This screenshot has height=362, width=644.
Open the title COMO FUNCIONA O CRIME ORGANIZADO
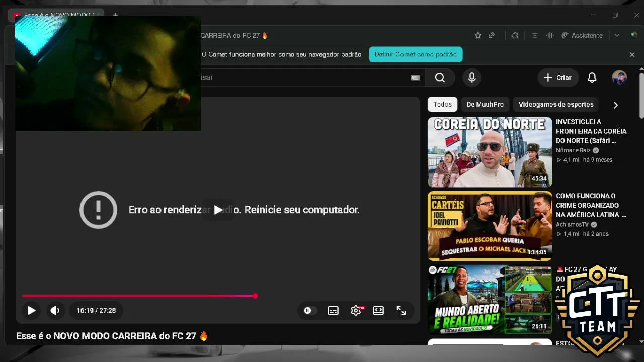click(591, 205)
